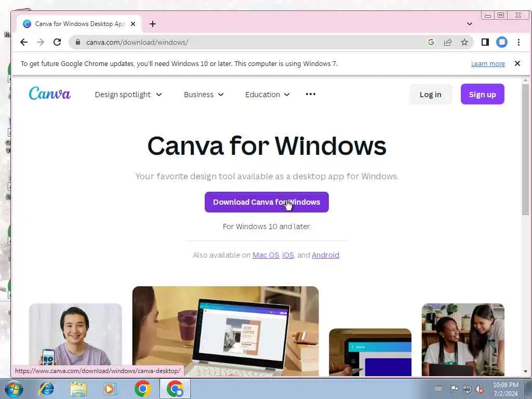Image resolution: width=532 pixels, height=399 pixels.
Task: Select the Canva for Windows Desktop App tab
Action: 79,24
